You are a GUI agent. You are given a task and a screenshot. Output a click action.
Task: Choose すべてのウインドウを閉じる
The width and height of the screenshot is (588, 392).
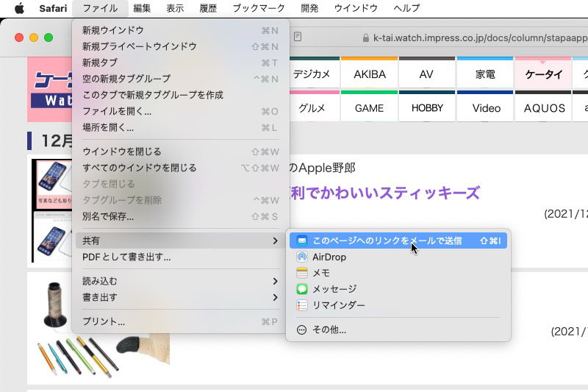point(180,168)
